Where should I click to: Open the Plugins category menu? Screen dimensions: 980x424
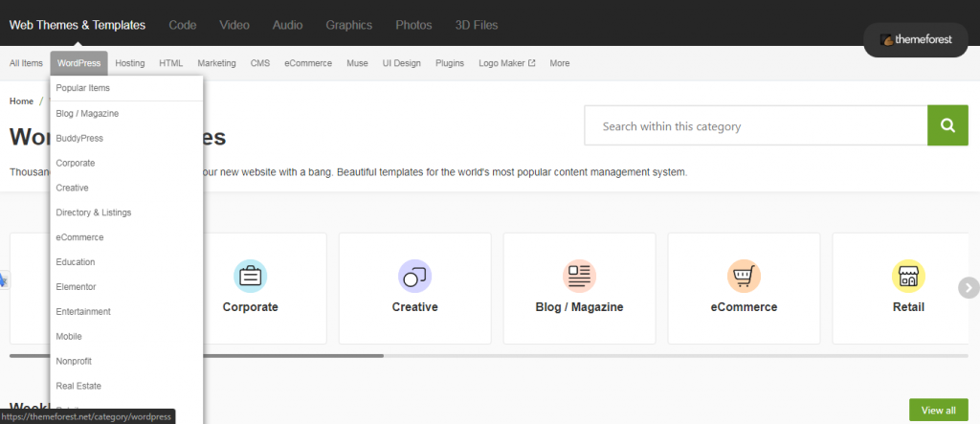[450, 63]
